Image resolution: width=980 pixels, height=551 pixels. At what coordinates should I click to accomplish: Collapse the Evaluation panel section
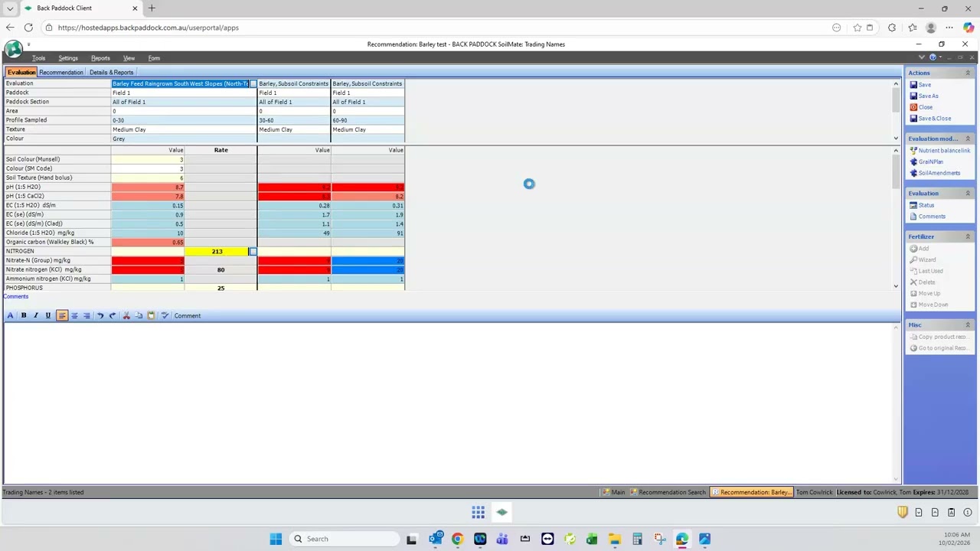968,193
